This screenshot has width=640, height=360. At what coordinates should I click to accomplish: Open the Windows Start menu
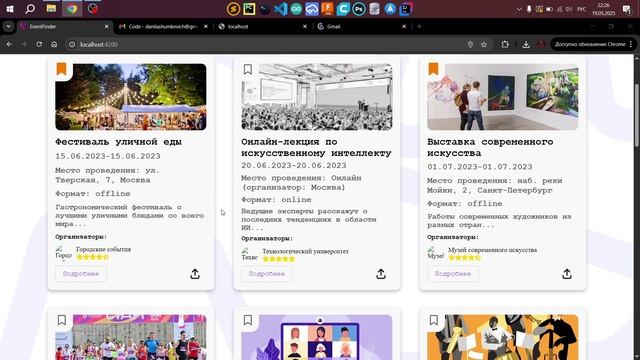(x=10, y=9)
